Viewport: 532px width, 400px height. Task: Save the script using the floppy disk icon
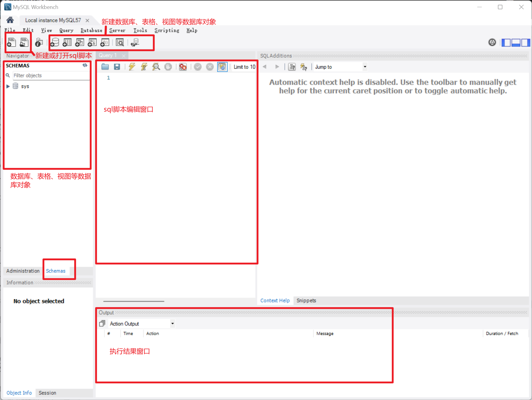(117, 67)
